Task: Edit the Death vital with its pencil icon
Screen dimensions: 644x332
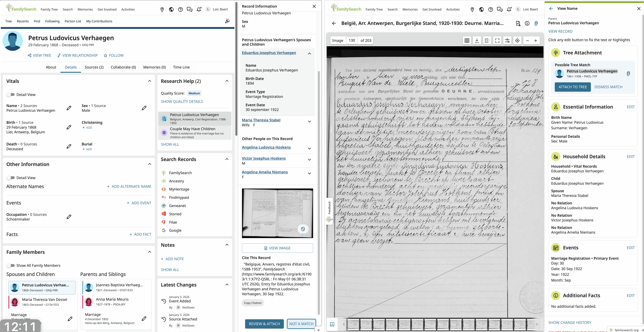Action: click(x=69, y=146)
